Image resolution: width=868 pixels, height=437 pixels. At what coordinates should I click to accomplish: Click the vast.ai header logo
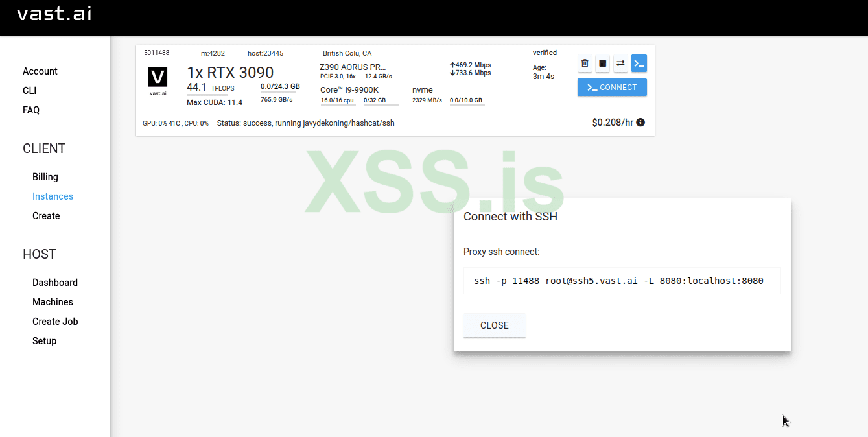pyautogui.click(x=54, y=13)
